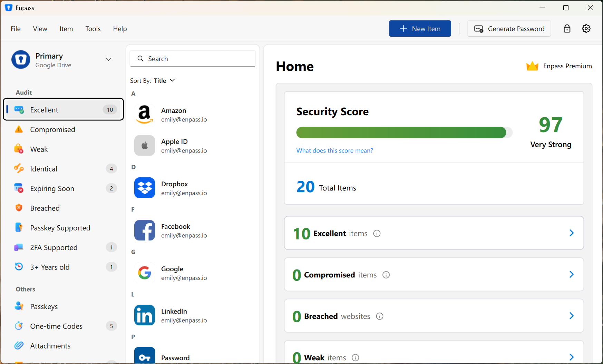Click the LinkedIn logo icon
Viewport: 603px width, 364px height.
pos(145,315)
